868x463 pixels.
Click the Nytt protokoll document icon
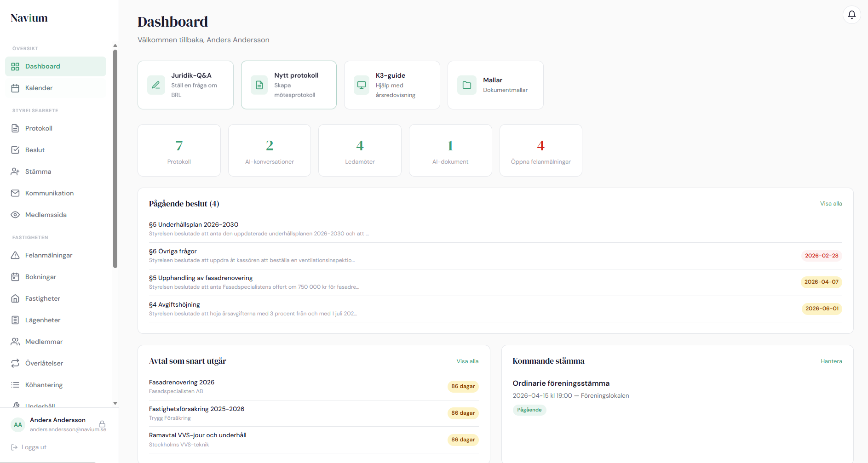[x=259, y=85]
